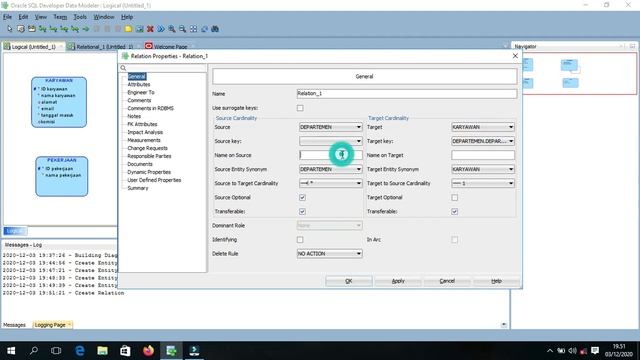This screenshot has width=640, height=360.
Task: Open Microsoft Store from taskbar
Action: click(125, 351)
